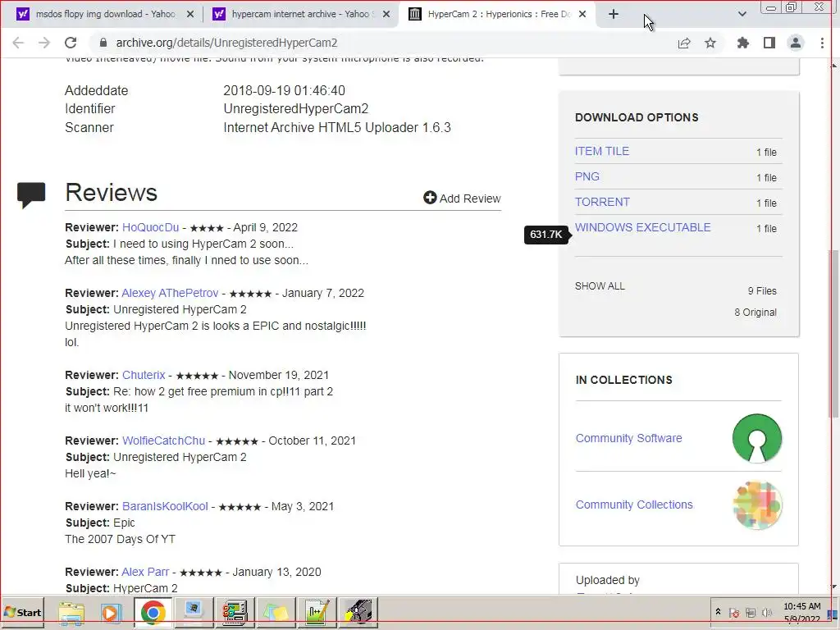Go forward to the next page

44,43
